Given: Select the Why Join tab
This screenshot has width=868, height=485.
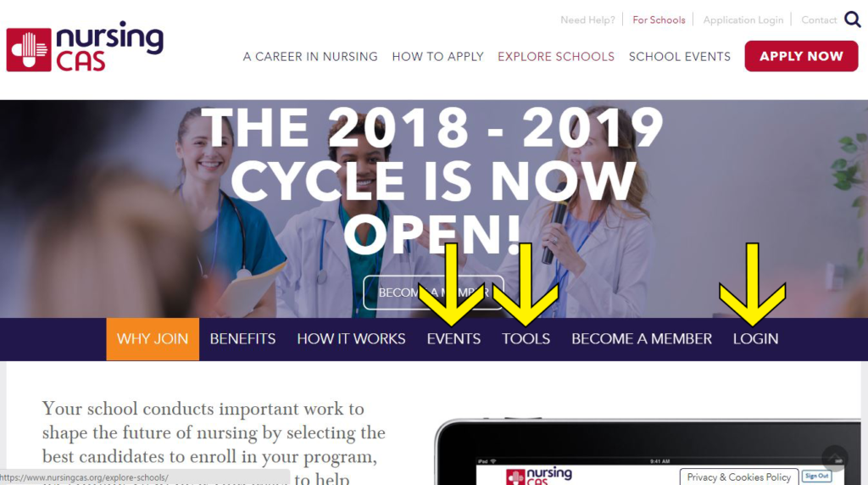Looking at the screenshot, I should tap(153, 339).
